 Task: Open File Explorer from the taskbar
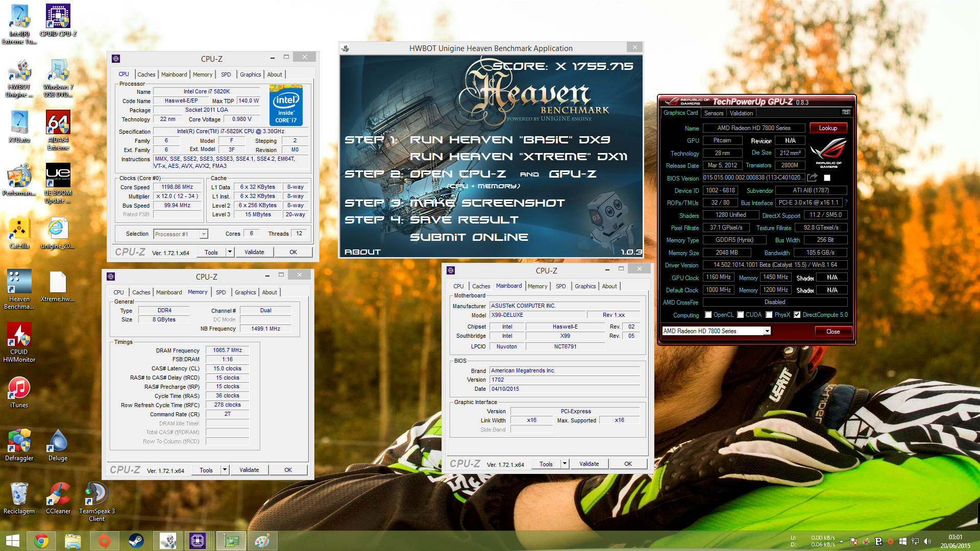click(73, 541)
